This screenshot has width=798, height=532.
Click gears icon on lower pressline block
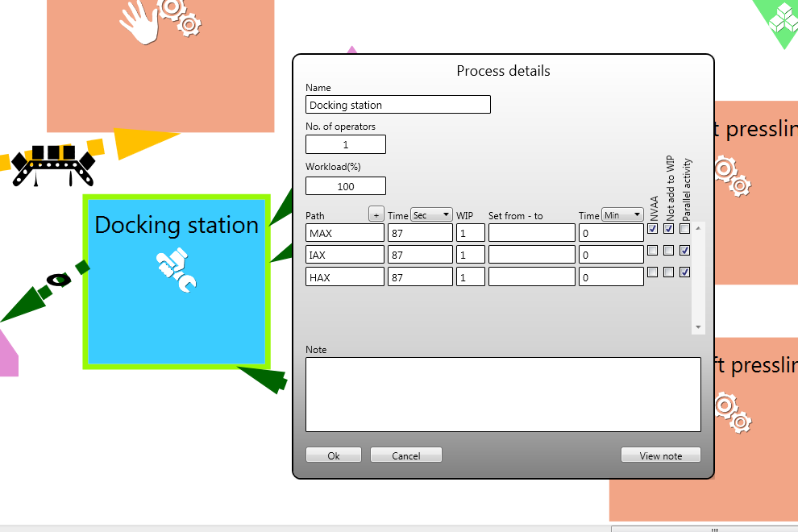click(733, 413)
